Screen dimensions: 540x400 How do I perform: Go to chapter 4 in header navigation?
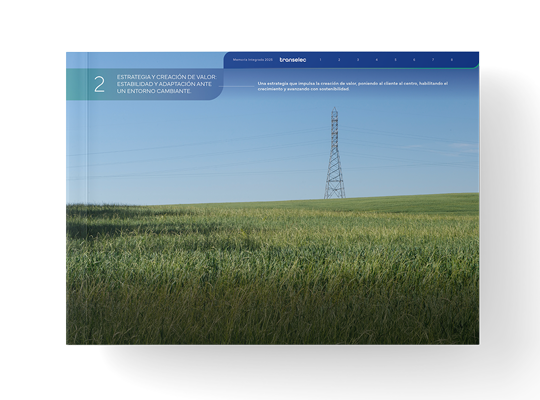point(376,60)
